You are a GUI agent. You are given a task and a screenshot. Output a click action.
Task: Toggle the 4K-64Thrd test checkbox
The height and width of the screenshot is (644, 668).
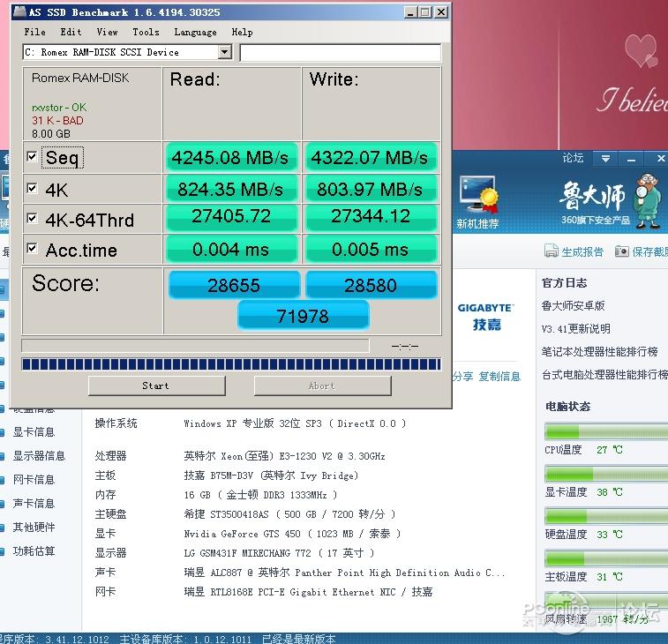32,218
